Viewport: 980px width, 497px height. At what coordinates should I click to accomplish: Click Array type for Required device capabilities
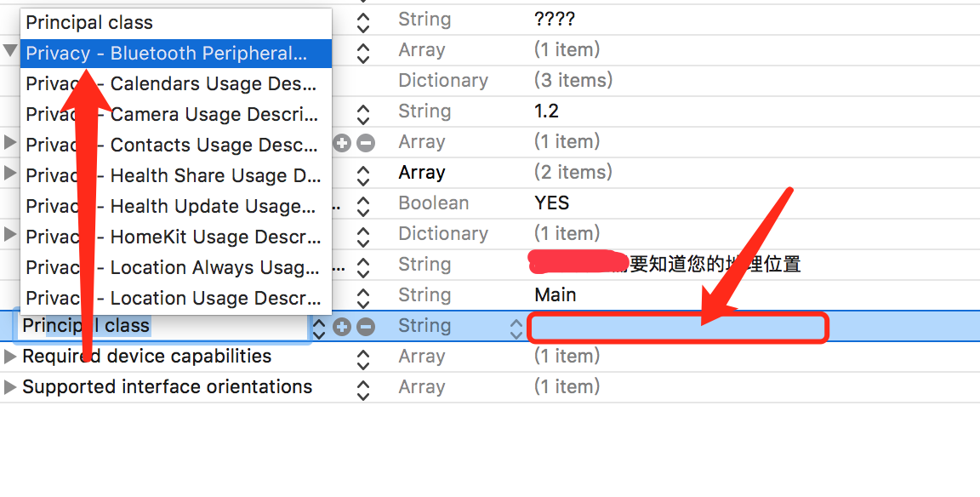pos(422,357)
